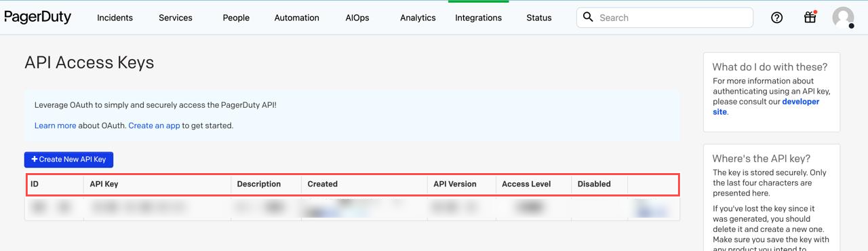Open the Automation menu
The image size is (868, 251).
point(296,18)
